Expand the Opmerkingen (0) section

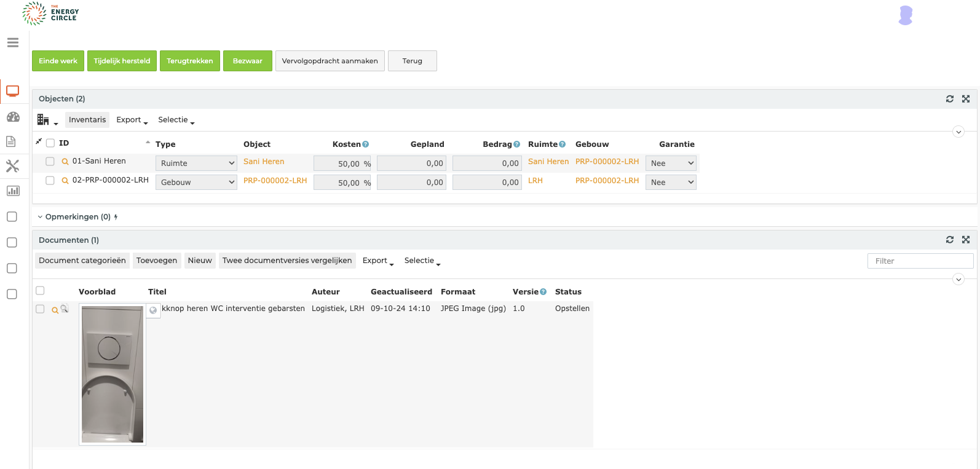pyautogui.click(x=74, y=217)
